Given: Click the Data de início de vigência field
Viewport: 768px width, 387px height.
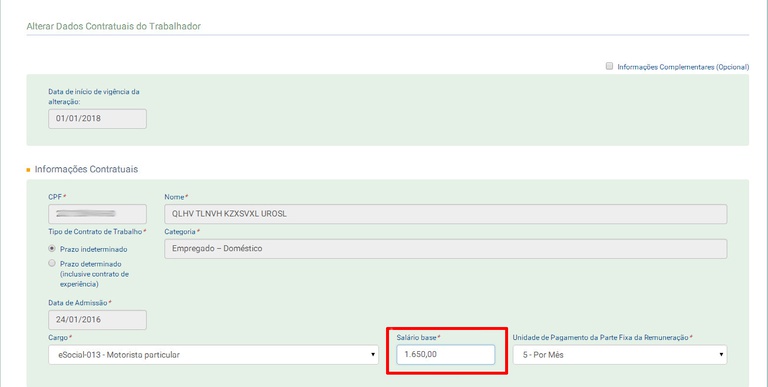Looking at the screenshot, I should [x=97, y=119].
